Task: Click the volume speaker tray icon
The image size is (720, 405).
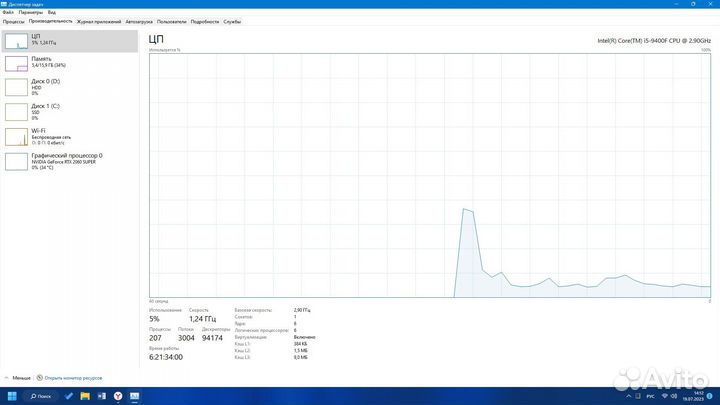Action: coord(674,396)
